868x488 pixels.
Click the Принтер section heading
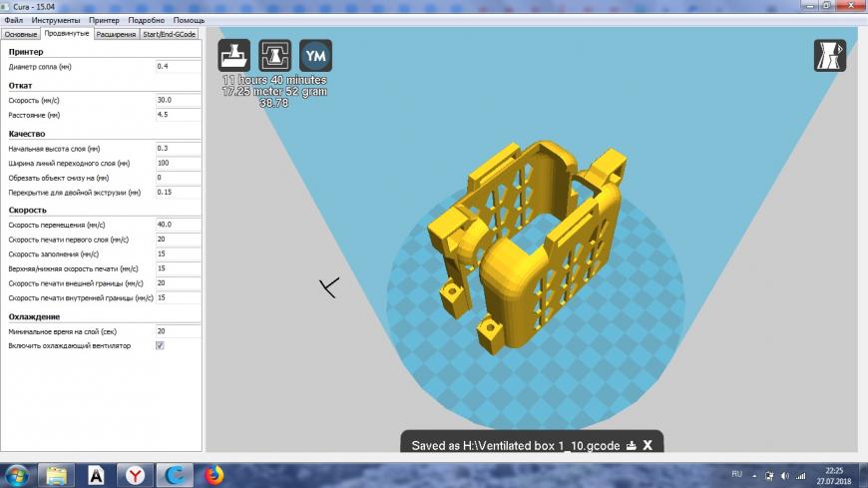[x=26, y=52]
